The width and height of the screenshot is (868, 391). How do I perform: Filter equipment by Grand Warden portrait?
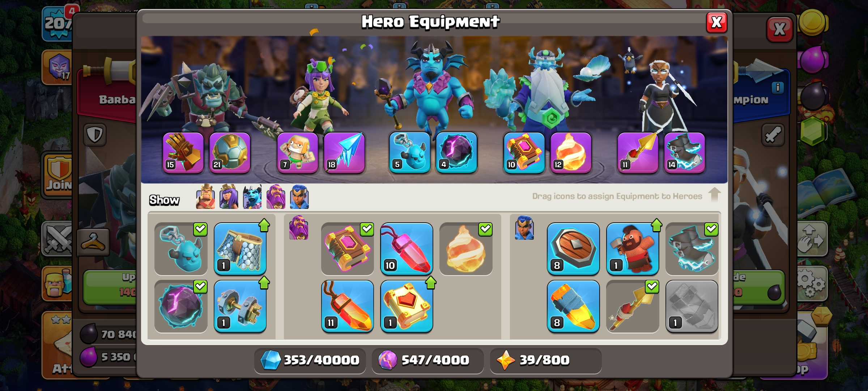[x=276, y=197]
